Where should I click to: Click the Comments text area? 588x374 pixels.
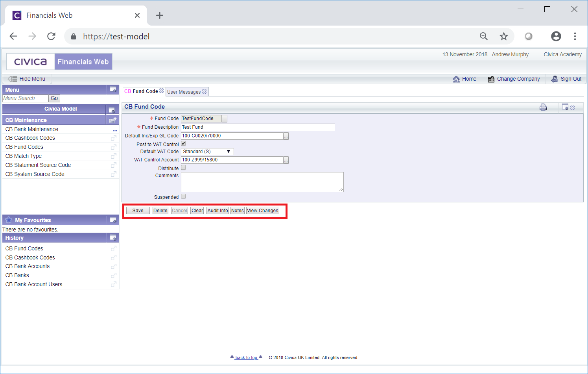[262, 182]
